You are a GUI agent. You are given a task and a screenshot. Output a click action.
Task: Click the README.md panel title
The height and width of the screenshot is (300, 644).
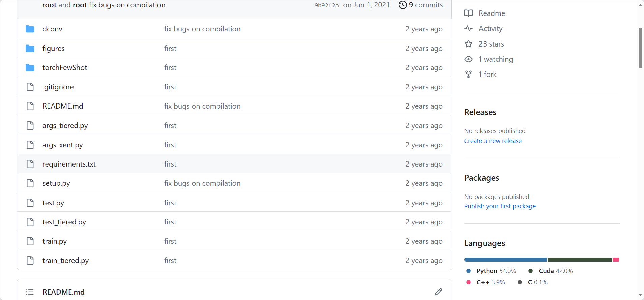63,292
